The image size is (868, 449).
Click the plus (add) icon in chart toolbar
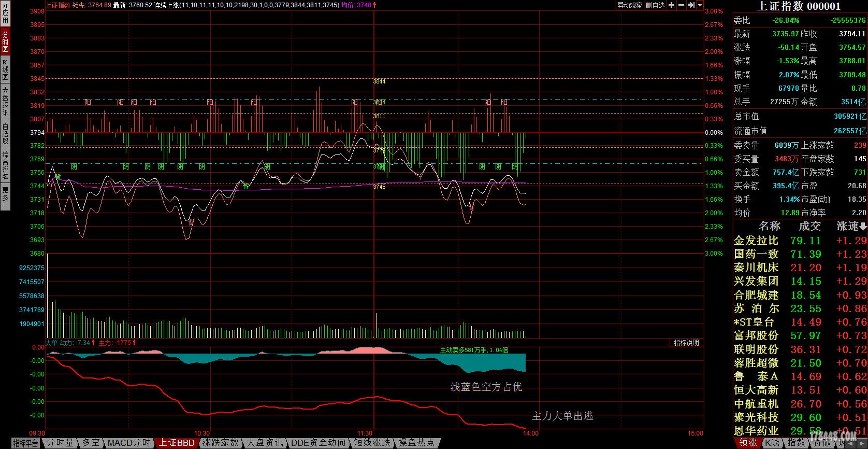click(671, 5)
